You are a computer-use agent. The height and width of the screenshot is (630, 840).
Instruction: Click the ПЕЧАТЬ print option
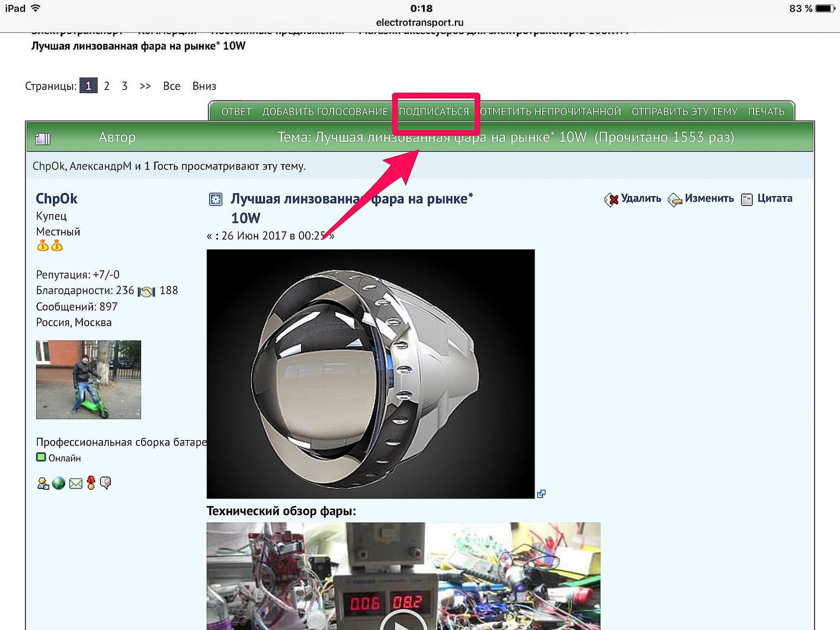(766, 112)
